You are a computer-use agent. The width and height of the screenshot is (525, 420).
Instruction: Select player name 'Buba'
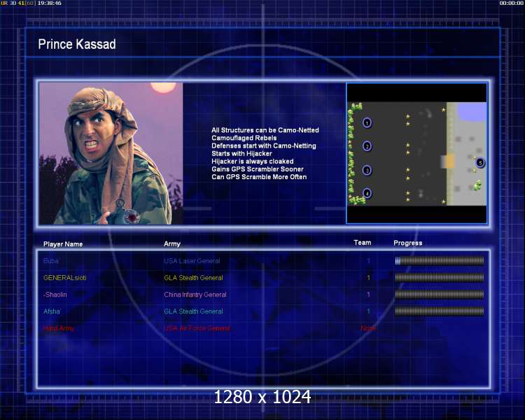tap(51, 261)
